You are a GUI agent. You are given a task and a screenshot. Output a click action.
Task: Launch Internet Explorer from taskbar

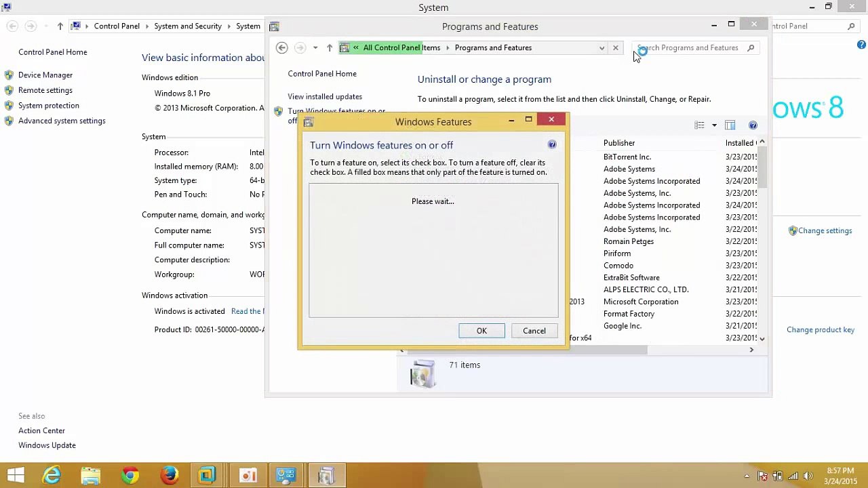(x=52, y=475)
